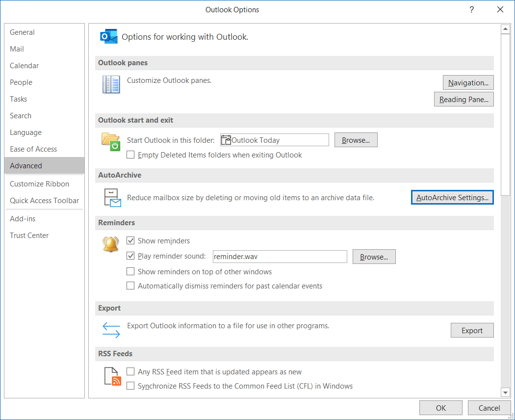Click the scrollbar down arrow

(505, 393)
